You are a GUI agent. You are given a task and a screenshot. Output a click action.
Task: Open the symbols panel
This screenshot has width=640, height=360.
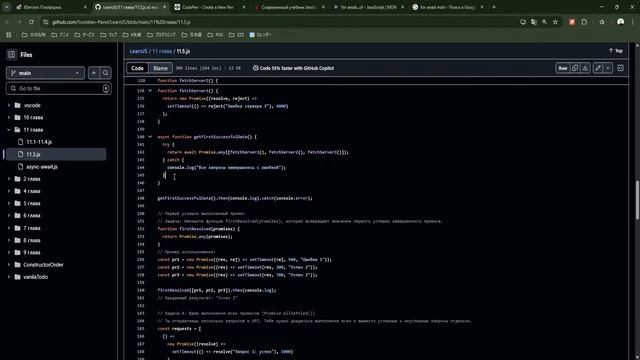click(620, 68)
